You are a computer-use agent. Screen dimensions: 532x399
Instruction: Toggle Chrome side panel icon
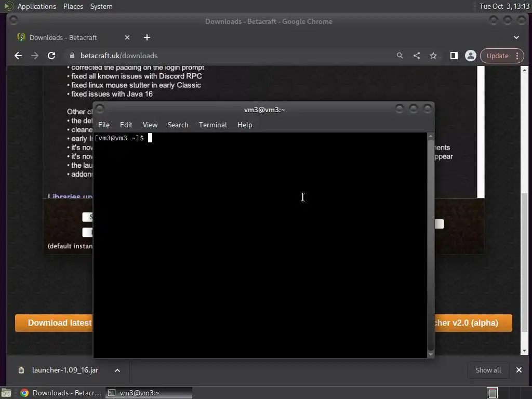[x=454, y=56]
